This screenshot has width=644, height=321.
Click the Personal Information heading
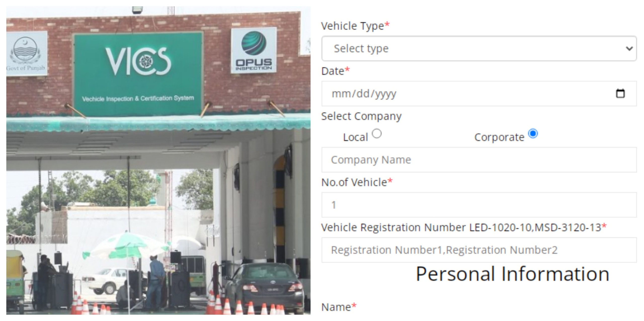click(x=512, y=274)
